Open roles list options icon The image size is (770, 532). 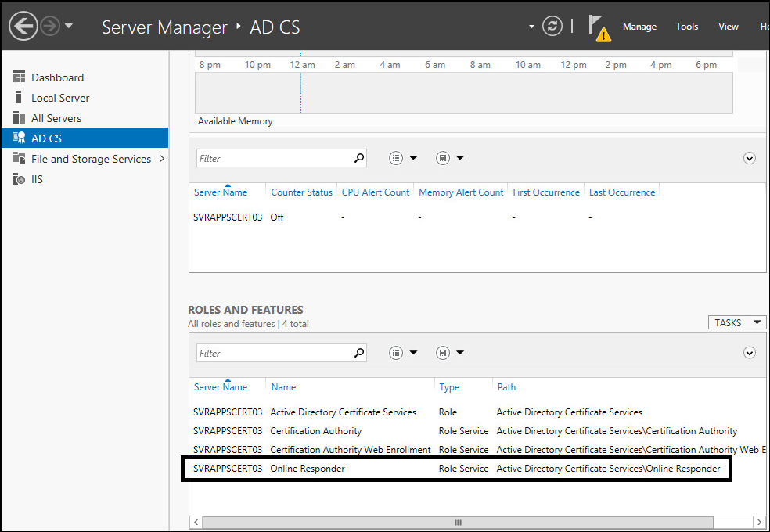[396, 353]
